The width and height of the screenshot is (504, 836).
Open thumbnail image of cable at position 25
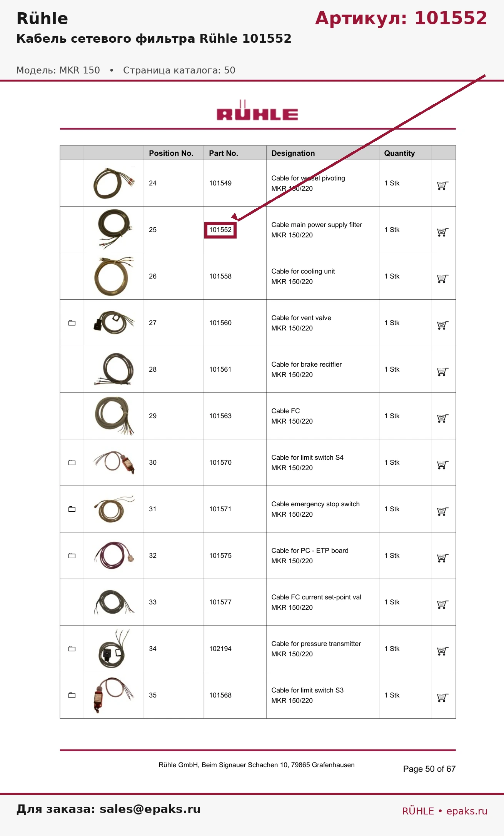coord(114,229)
